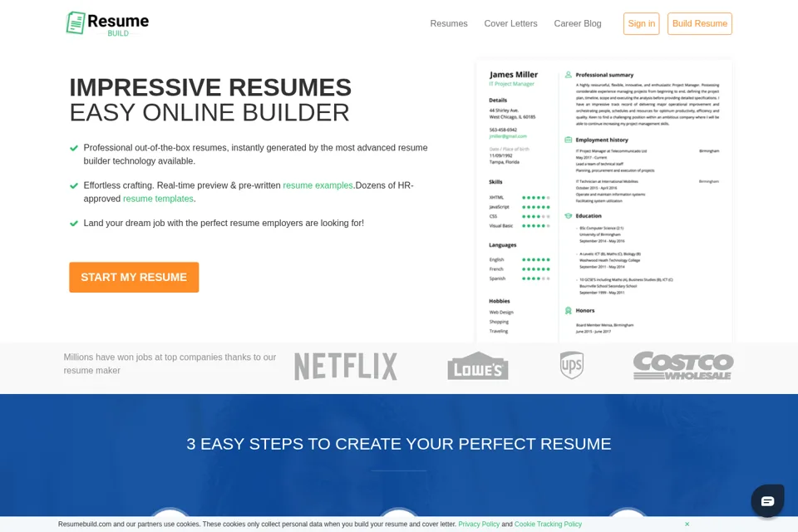Go to the Career Blog
This screenshot has width=798, height=532.
pyautogui.click(x=577, y=23)
